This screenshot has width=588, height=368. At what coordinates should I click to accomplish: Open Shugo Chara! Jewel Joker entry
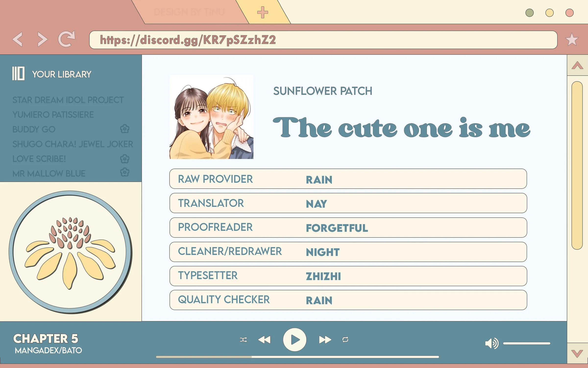click(73, 144)
